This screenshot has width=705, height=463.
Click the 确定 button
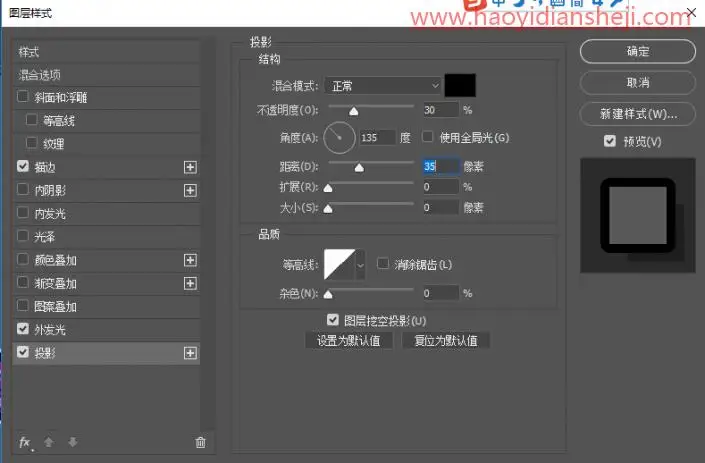point(638,51)
